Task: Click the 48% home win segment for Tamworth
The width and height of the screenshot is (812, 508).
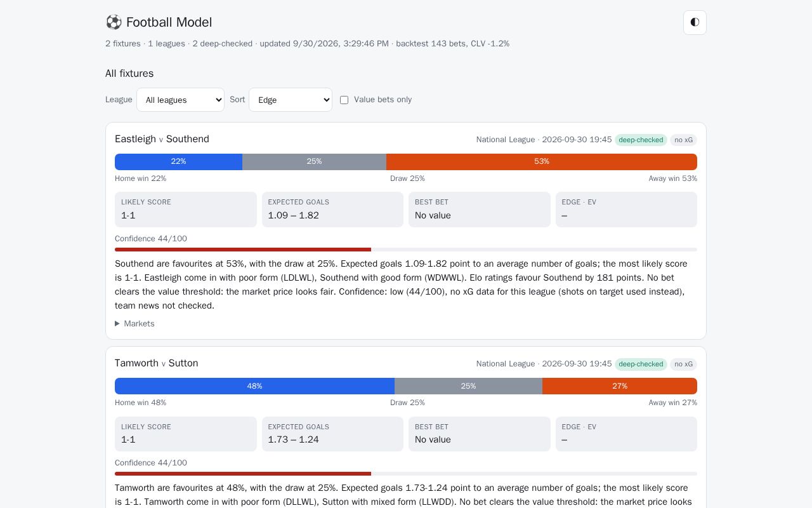Action: [254, 386]
